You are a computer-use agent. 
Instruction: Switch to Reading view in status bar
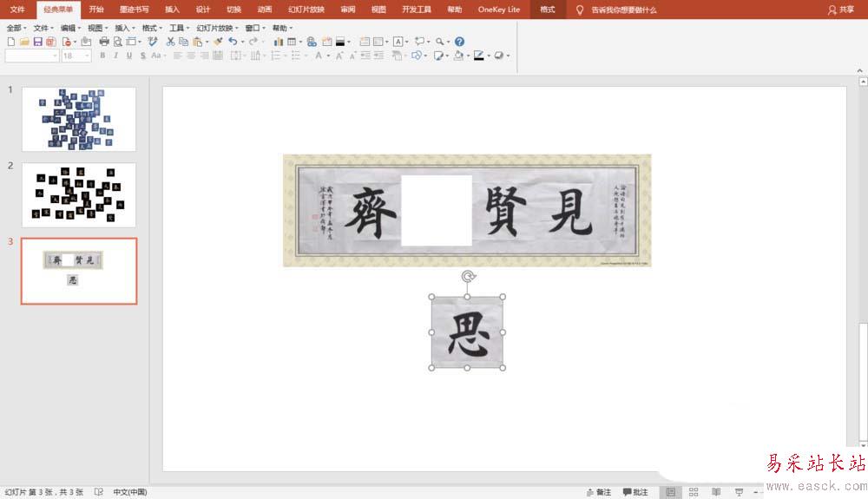(x=716, y=492)
